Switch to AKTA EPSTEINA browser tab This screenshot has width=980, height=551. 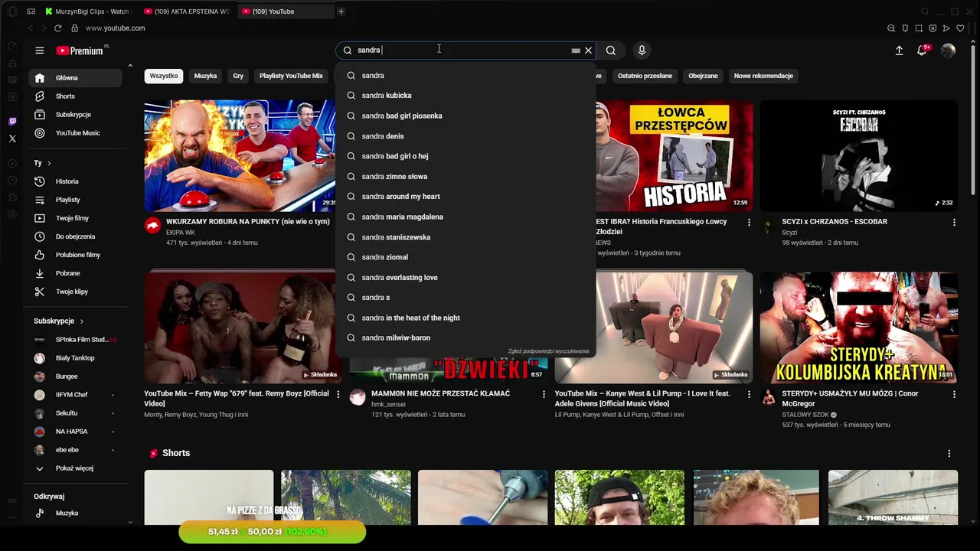coord(186,11)
